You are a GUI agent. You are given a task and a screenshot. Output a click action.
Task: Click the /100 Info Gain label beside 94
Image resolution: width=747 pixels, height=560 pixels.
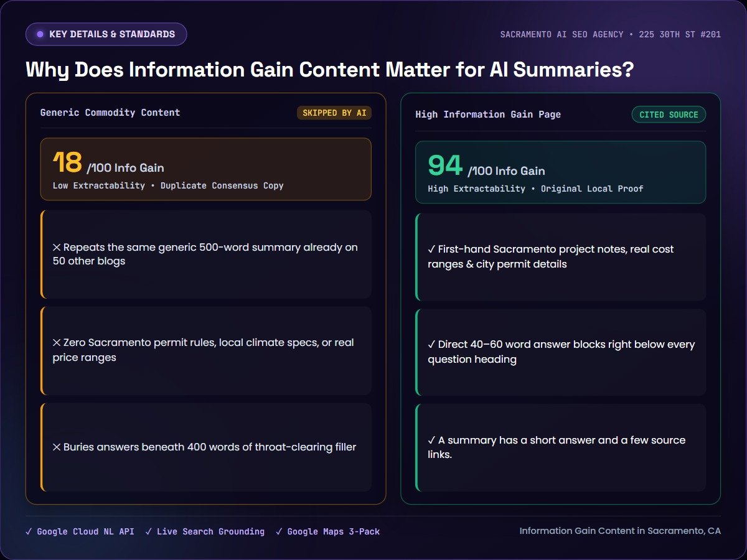click(x=506, y=171)
